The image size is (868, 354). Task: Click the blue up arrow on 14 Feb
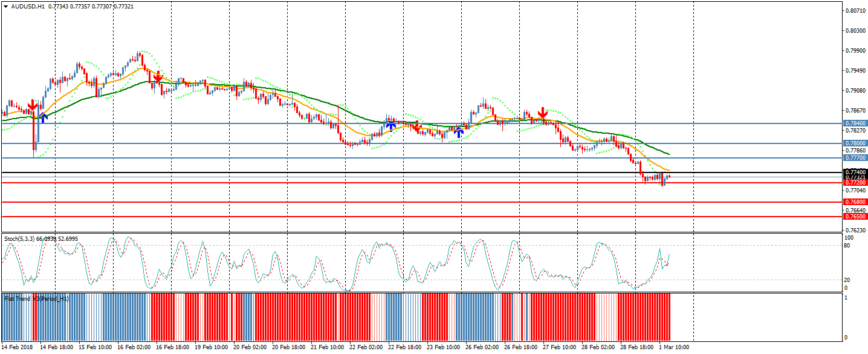(x=44, y=118)
